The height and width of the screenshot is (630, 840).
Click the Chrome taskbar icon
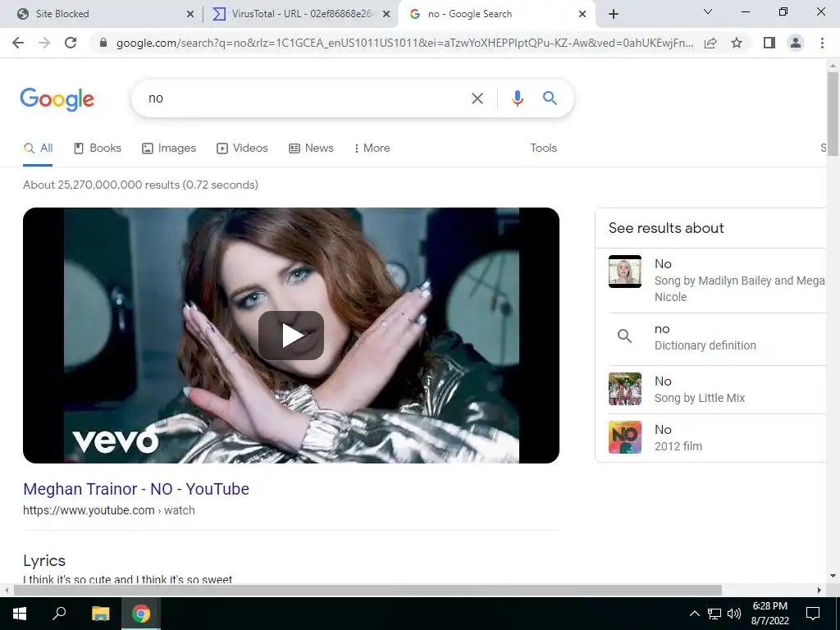(141, 614)
